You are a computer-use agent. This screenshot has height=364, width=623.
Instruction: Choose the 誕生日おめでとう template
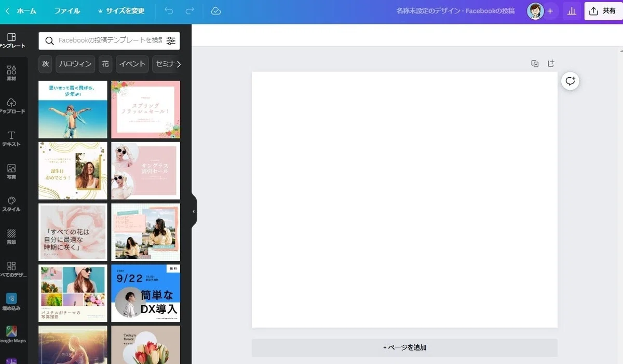73,171
